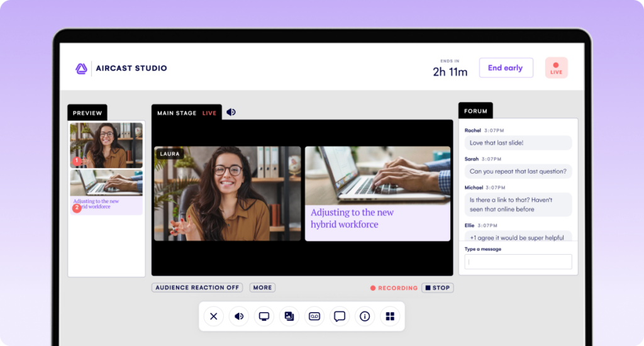The image size is (644, 346).
Task: Click the voicemail tape icon in toolbar
Action: (314, 316)
